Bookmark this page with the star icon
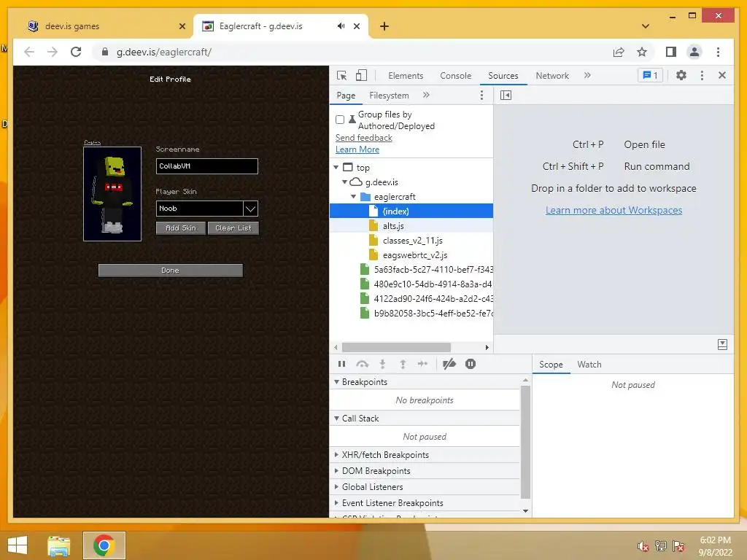This screenshot has width=747, height=560. [642, 52]
